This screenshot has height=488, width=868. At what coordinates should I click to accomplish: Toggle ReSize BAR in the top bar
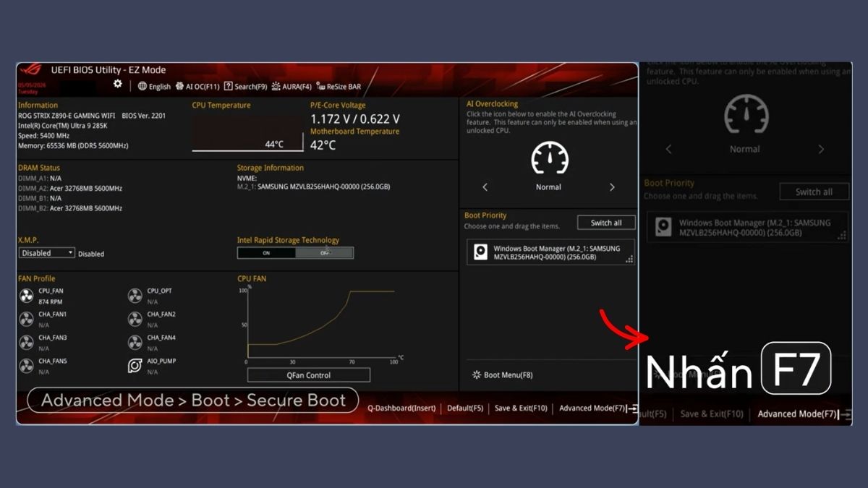click(x=339, y=86)
